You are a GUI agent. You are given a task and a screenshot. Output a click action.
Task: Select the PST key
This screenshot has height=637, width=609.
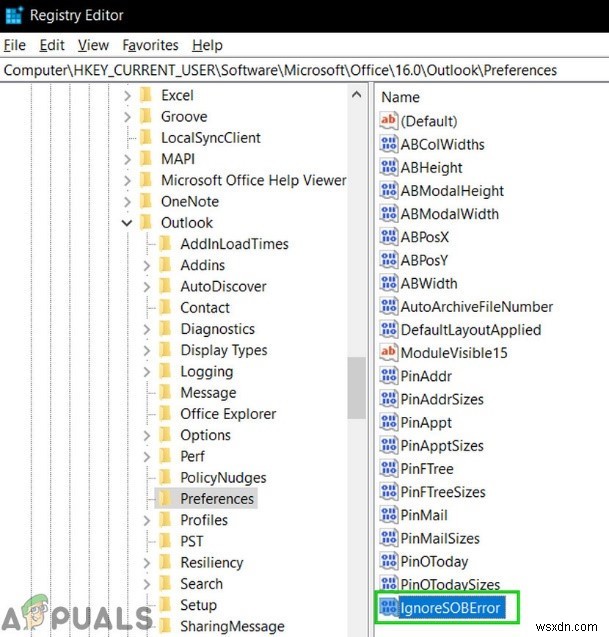click(x=192, y=541)
